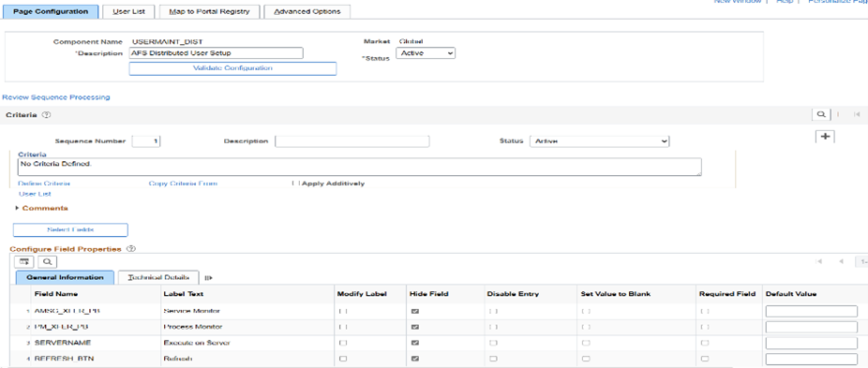The image size is (868, 368).
Task: Open Criteria help question-mark icon
Action: 47,115
